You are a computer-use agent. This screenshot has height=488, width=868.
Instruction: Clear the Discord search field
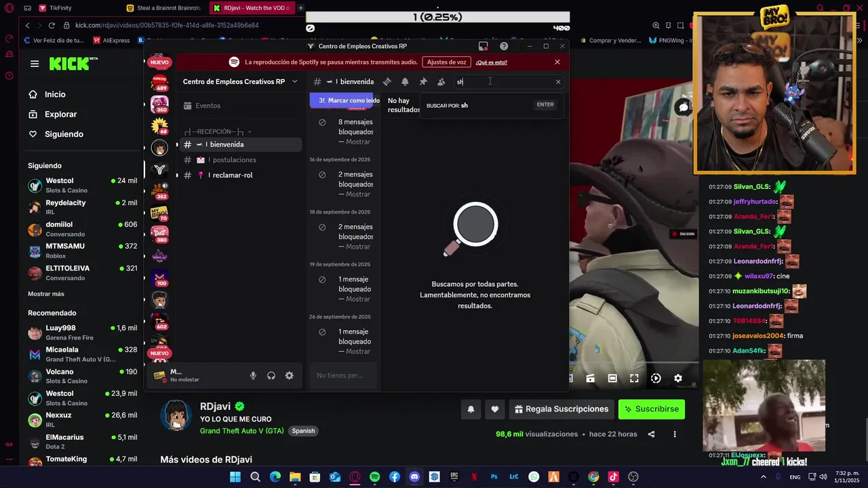[x=558, y=81]
